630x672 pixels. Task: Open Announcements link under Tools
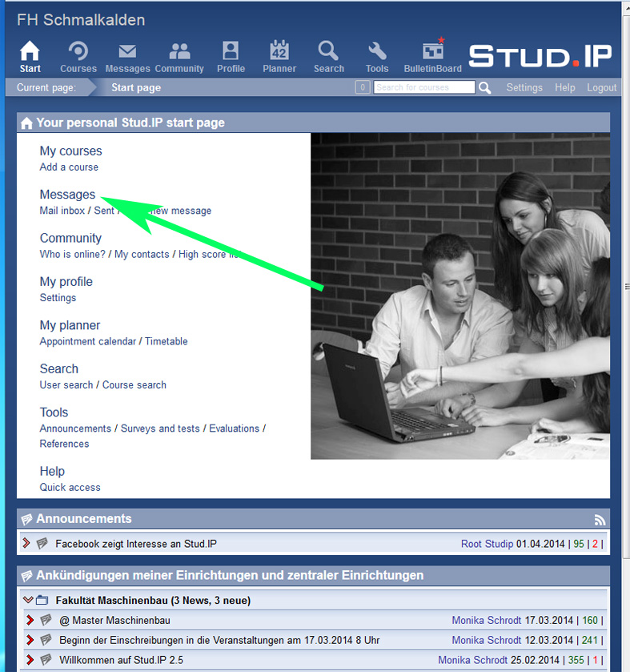coord(75,429)
